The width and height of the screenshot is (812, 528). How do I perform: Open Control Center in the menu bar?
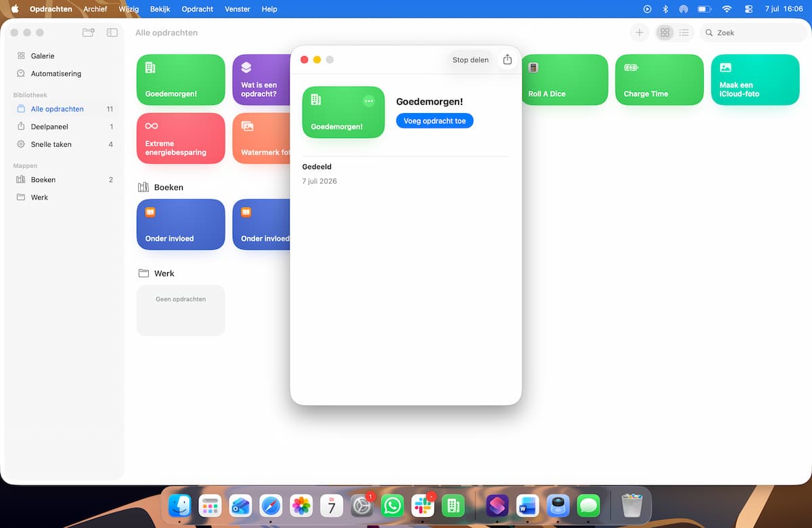[x=748, y=9]
